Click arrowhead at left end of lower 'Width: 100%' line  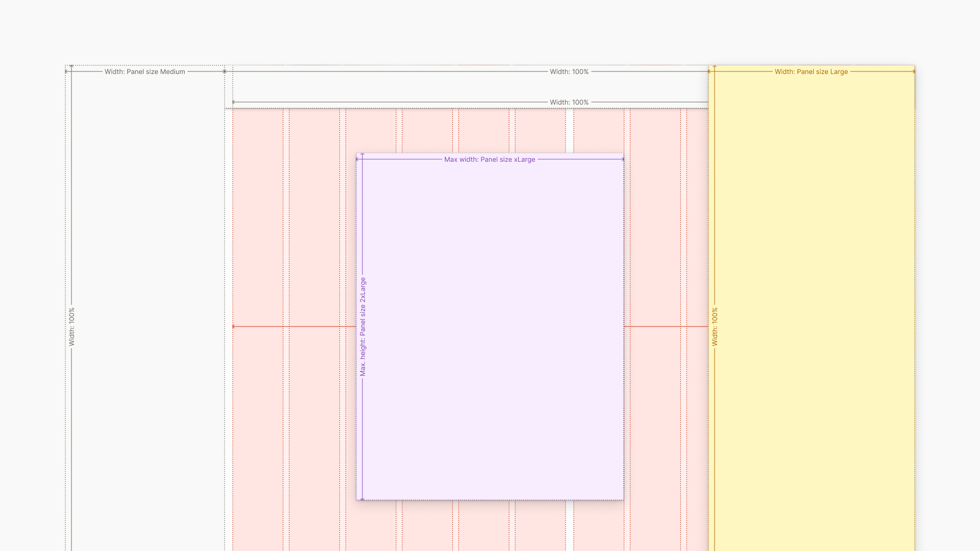(x=234, y=102)
